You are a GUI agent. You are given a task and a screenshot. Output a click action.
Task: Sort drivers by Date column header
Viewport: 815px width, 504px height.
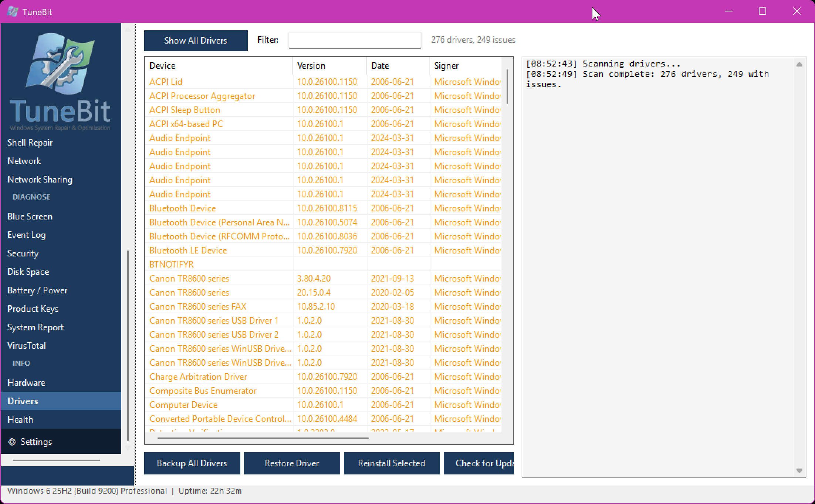click(398, 65)
